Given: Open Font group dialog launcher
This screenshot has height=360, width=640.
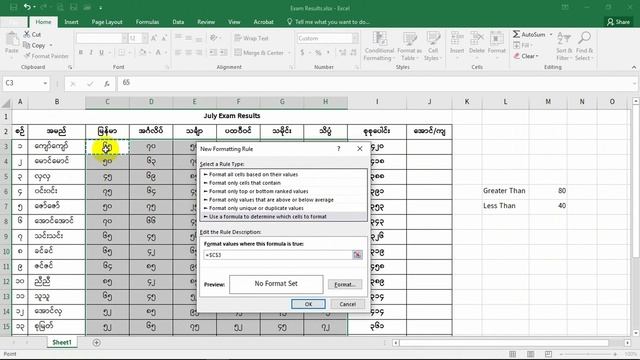Looking at the screenshot, I should 167,67.
